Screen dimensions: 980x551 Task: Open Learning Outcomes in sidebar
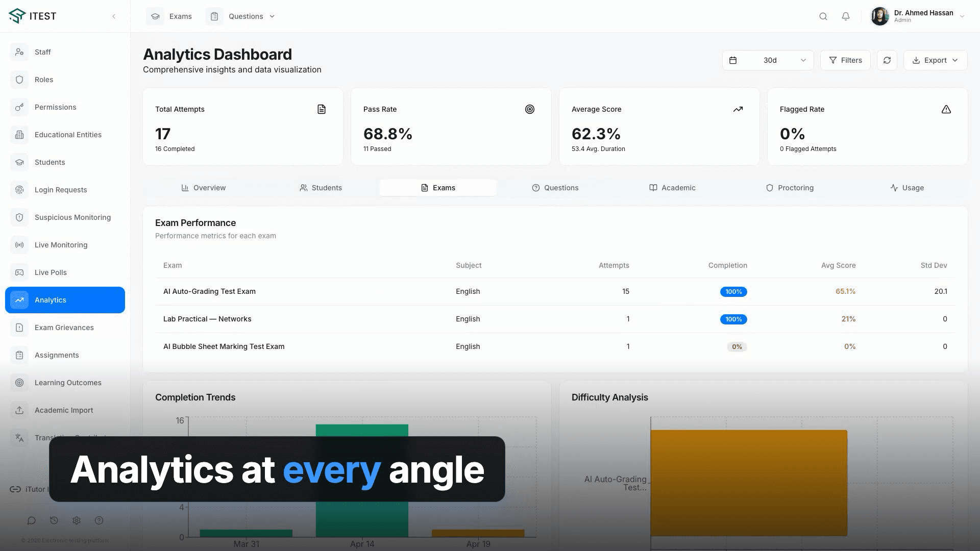coord(65,383)
